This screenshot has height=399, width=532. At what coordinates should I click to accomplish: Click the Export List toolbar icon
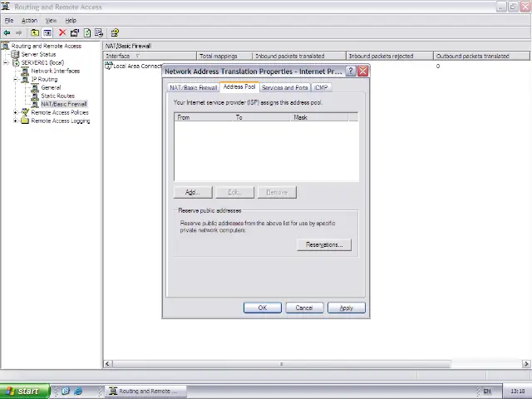coord(99,33)
